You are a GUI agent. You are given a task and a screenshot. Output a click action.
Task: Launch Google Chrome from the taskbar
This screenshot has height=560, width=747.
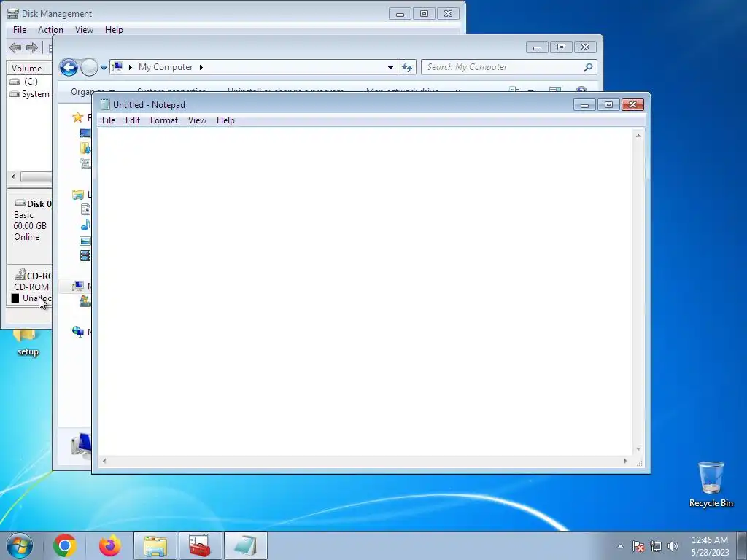coord(65,545)
